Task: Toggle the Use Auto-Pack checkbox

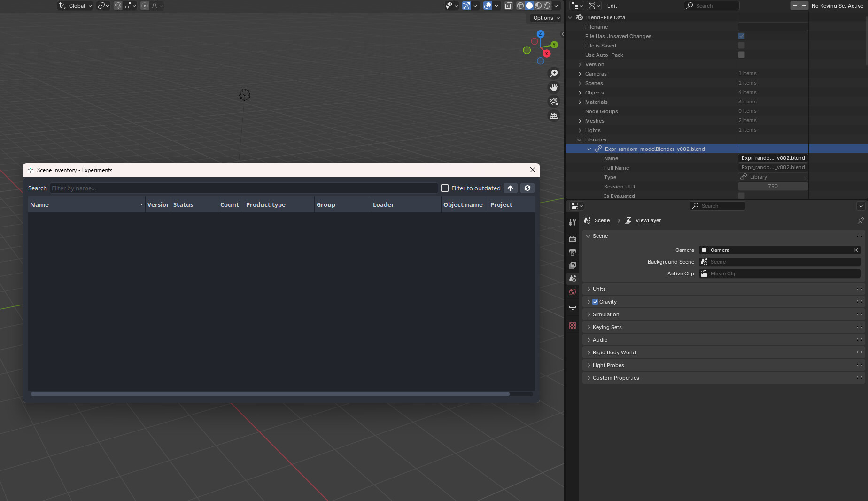Action: 741,55
